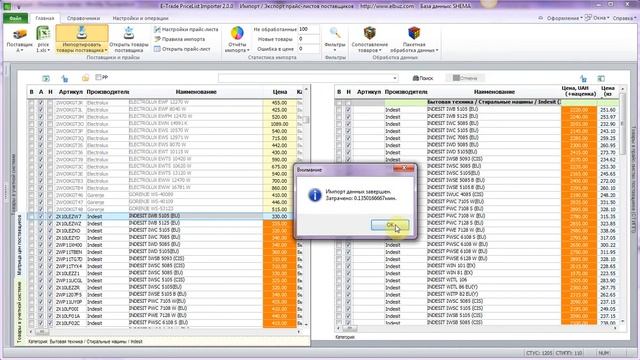Switch to the Справочники tab
Image resolution: width=640 pixels, height=360 pixels.
(83, 18)
